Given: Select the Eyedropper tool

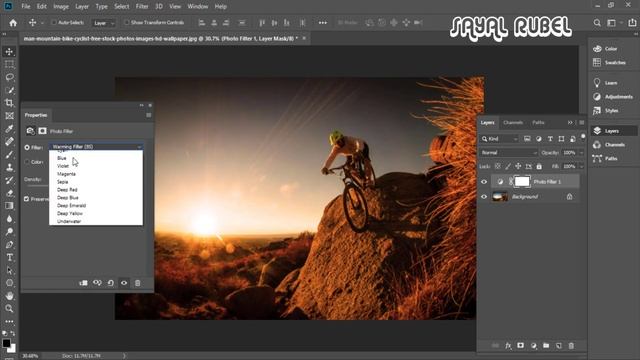Looking at the screenshot, I should pos(9,129).
